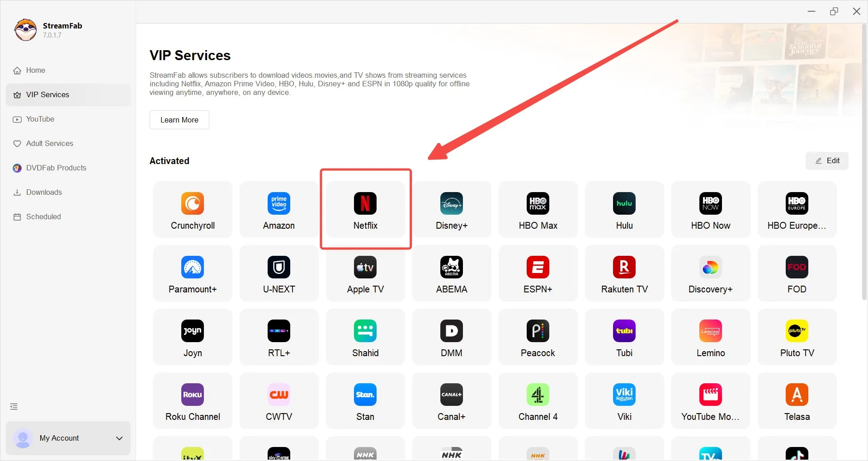Expand the My Account dropdown
The height and width of the screenshot is (461, 868).
click(x=68, y=438)
